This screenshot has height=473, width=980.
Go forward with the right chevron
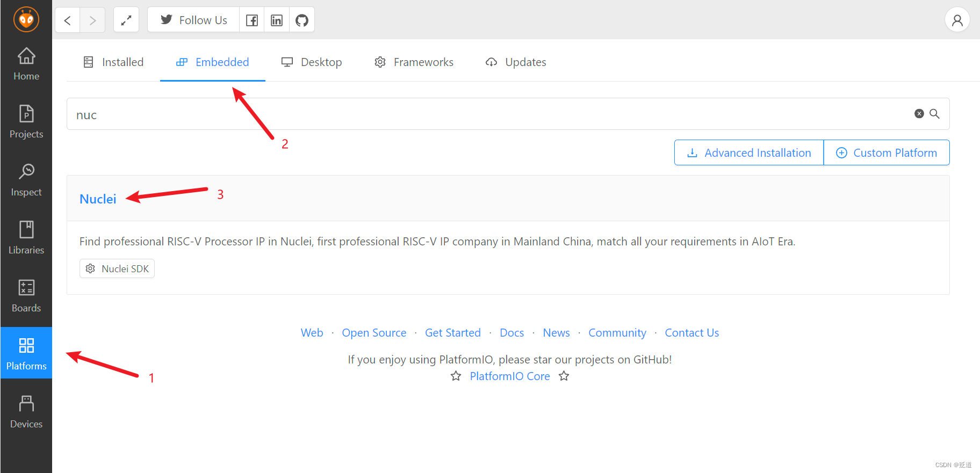pos(92,20)
